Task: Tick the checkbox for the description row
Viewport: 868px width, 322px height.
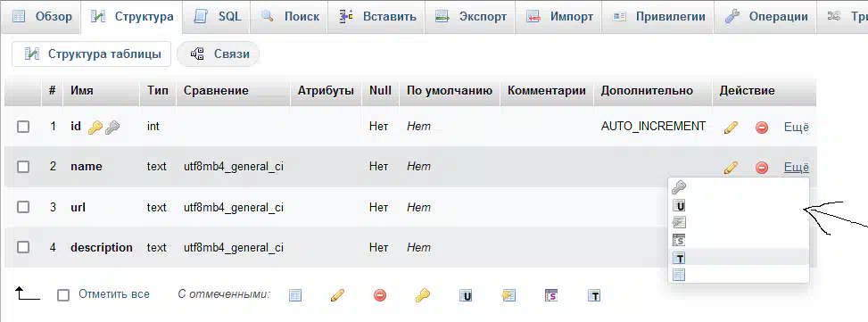Action: [x=22, y=247]
